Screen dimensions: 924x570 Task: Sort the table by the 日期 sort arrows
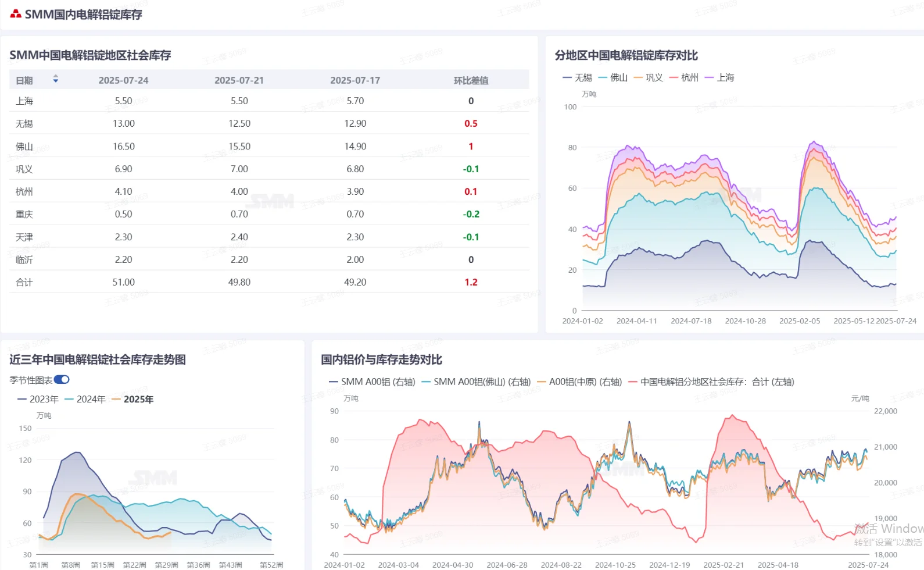[56, 79]
